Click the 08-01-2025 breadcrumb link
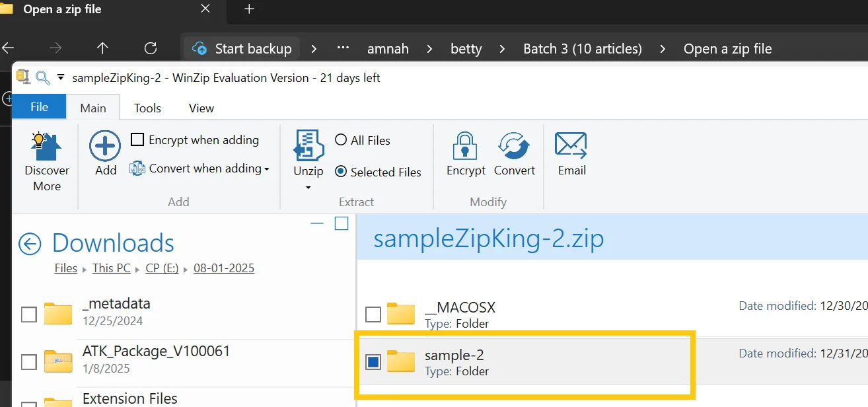 [x=224, y=268]
